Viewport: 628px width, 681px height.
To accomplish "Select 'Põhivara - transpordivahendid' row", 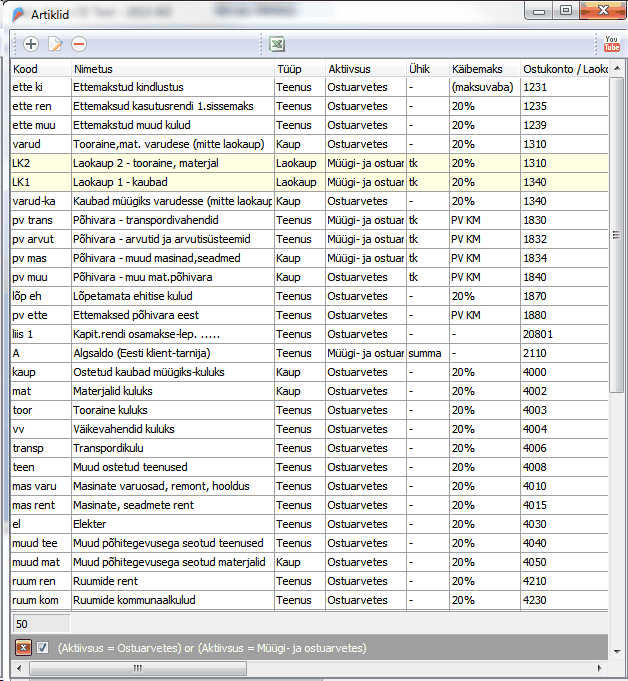I will coord(309,220).
